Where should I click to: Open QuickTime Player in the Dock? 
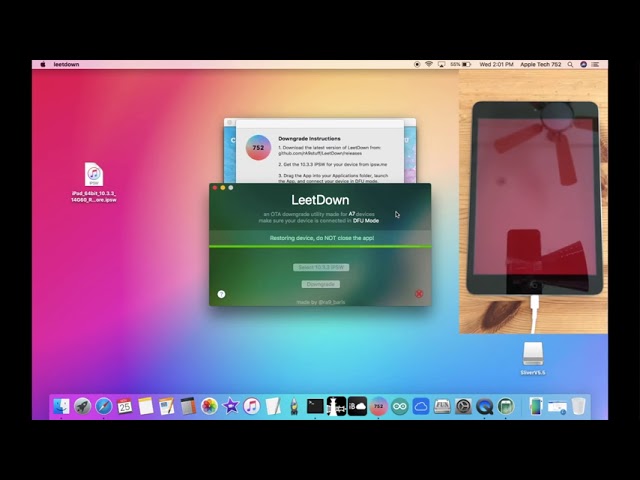[484, 406]
